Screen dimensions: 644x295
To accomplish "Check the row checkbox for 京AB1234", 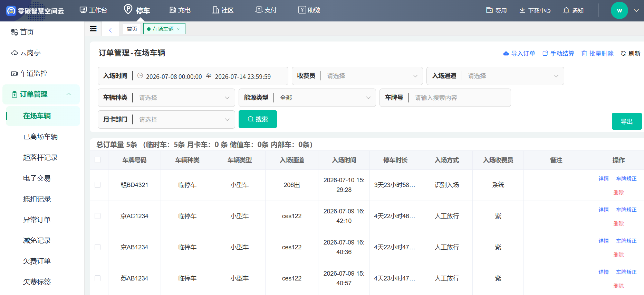I will pos(98,247).
